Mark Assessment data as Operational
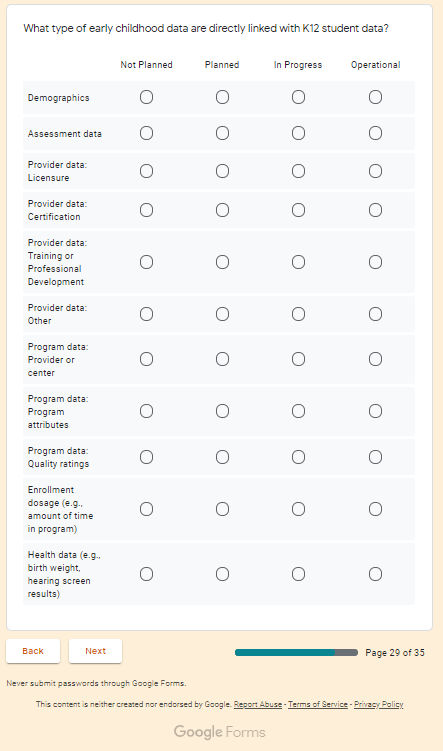Image resolution: width=443 pixels, height=751 pixels. [375, 133]
